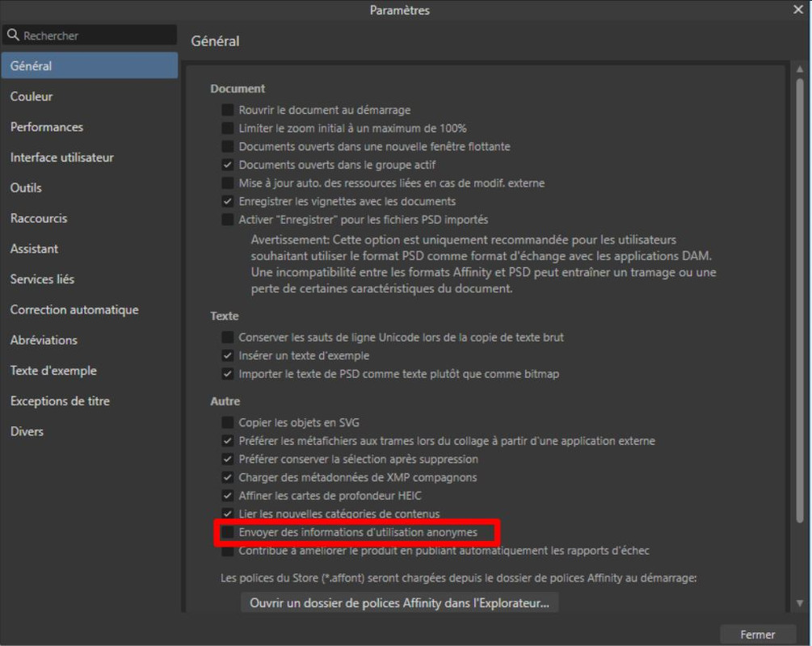Image resolution: width=812 pixels, height=646 pixels.
Task: Click the Avertissement PSD warning text
Action: click(484, 264)
